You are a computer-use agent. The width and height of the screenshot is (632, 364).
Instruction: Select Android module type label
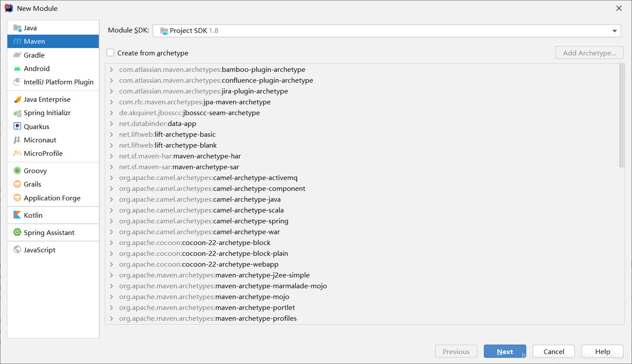[37, 68]
